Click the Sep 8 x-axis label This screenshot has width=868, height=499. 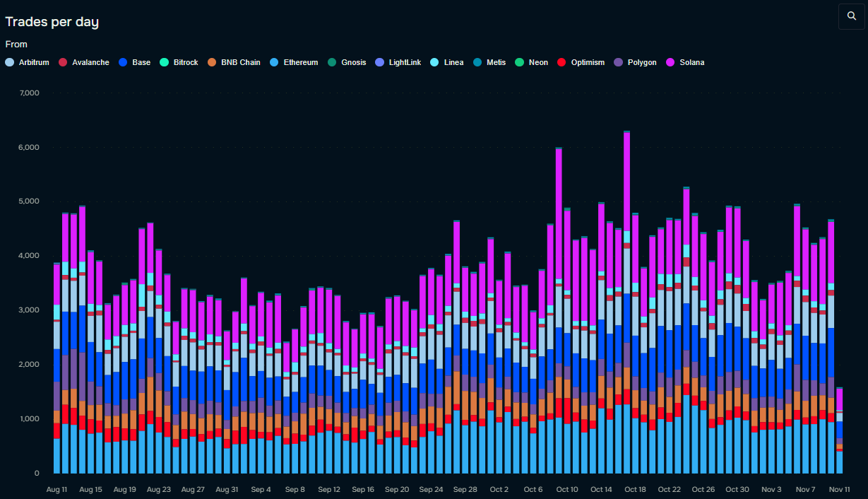(x=295, y=489)
